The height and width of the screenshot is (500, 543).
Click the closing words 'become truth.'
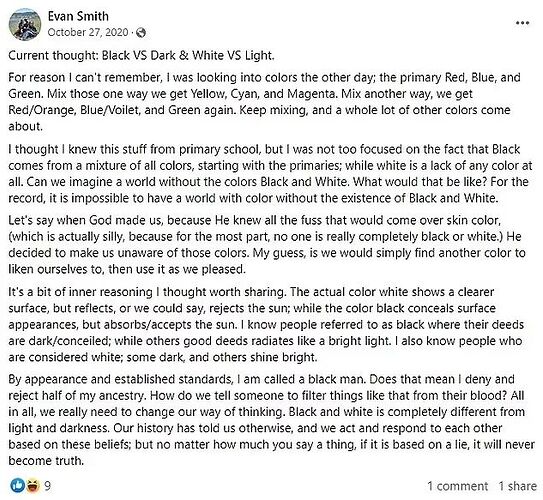point(46,461)
